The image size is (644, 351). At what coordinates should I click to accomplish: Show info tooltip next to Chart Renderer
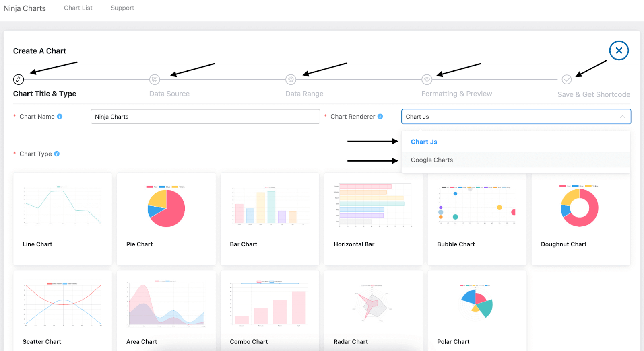[x=380, y=117]
